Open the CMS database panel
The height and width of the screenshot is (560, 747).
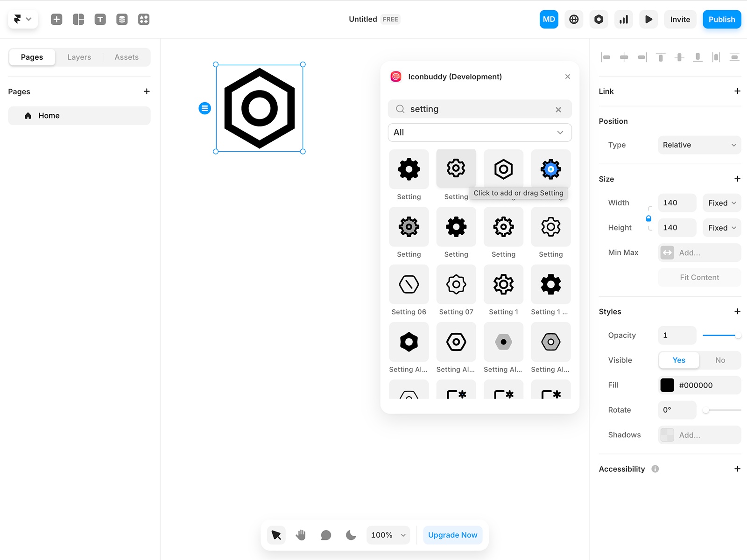122,19
